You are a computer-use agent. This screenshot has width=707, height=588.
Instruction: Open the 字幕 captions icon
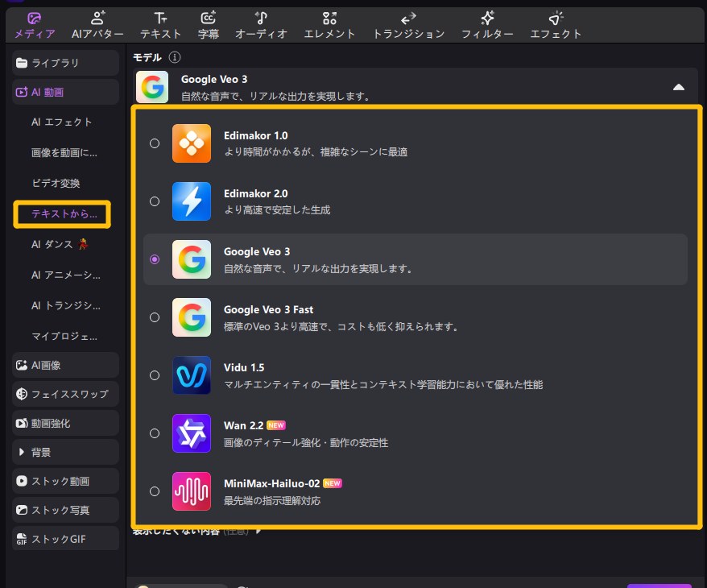[208, 18]
